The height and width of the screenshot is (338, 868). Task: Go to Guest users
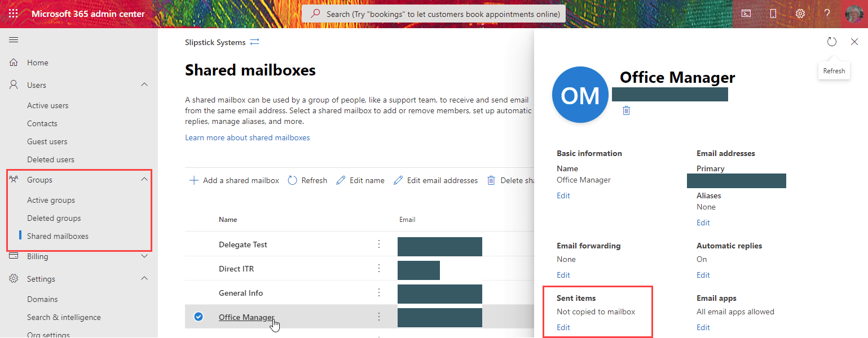(47, 141)
